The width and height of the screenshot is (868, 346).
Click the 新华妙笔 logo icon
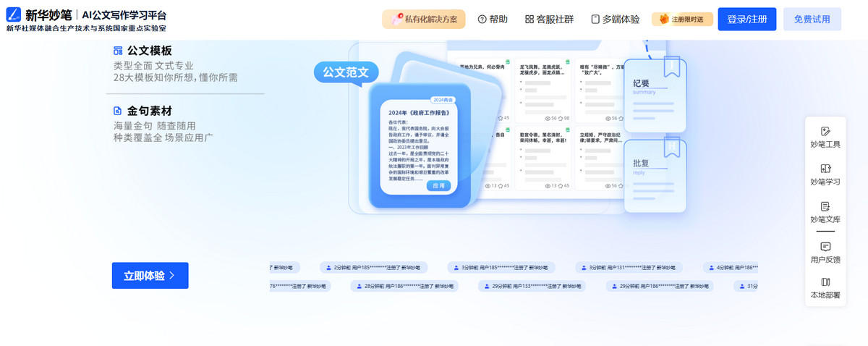[14, 14]
